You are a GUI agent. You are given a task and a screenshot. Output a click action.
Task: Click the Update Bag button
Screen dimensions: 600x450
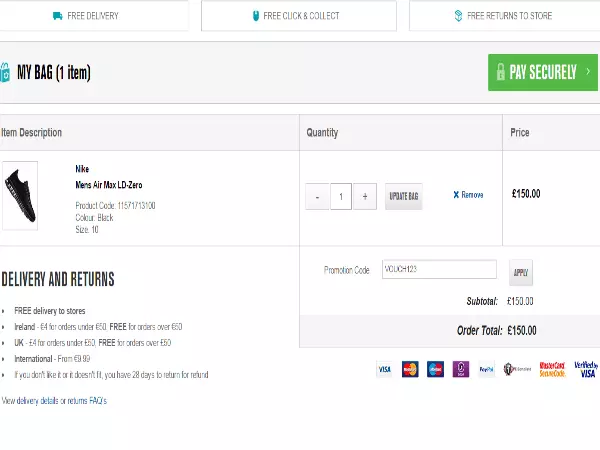(404, 196)
